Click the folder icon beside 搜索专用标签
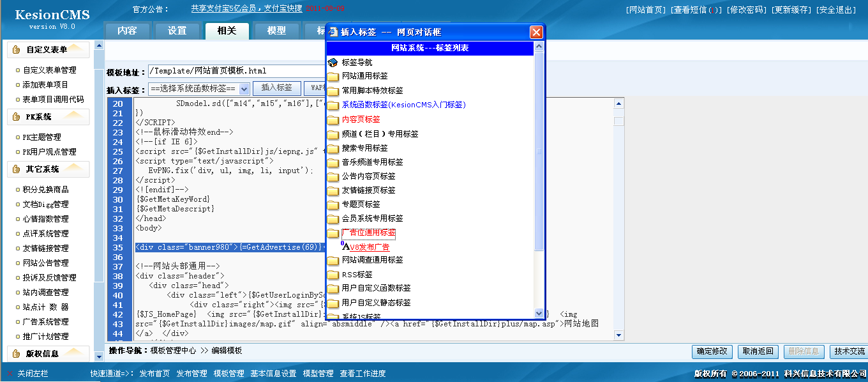868x382 pixels. tap(333, 148)
